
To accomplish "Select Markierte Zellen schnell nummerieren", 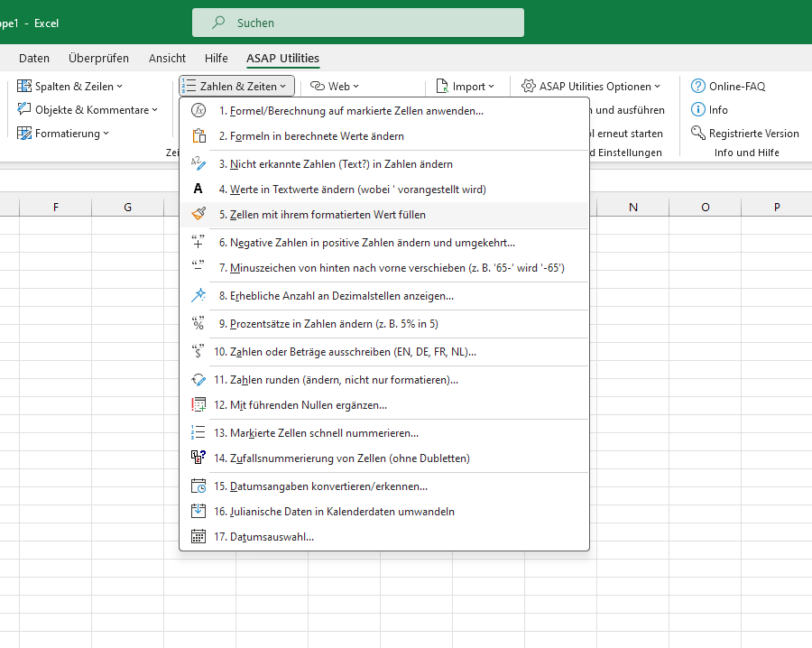I will [384, 432].
